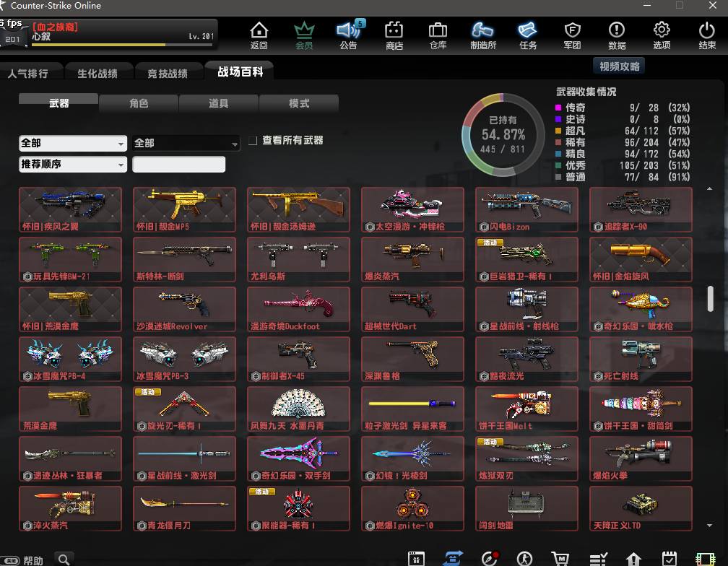Open the calendar check icon
The width and height of the screenshot is (728, 566).
pos(669,559)
